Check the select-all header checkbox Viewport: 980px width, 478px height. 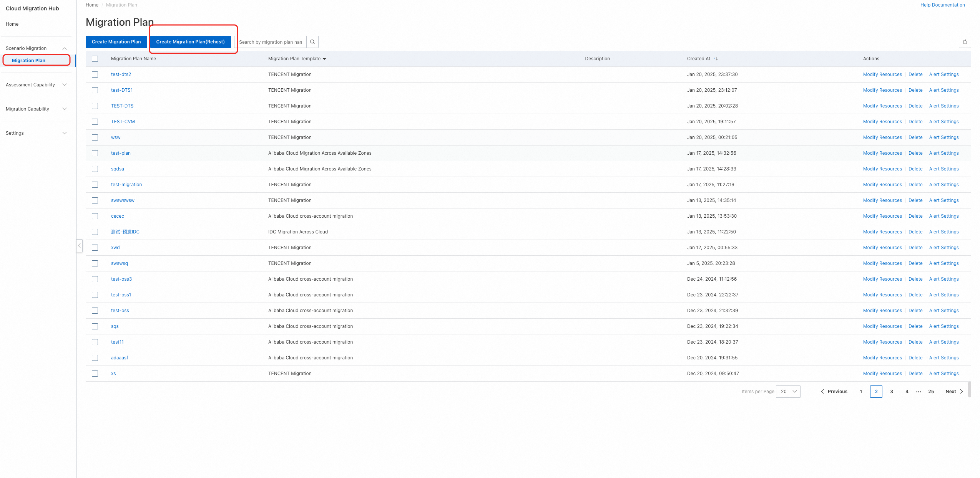click(x=95, y=59)
